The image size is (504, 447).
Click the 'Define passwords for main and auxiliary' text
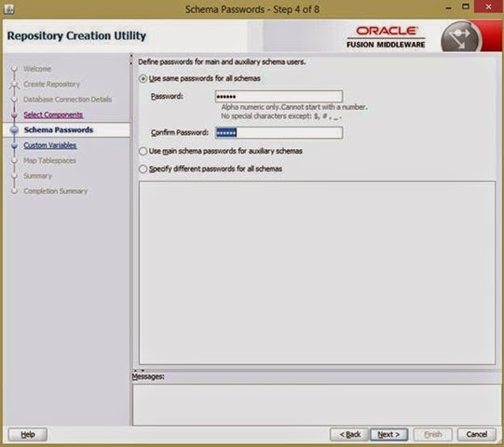(222, 61)
